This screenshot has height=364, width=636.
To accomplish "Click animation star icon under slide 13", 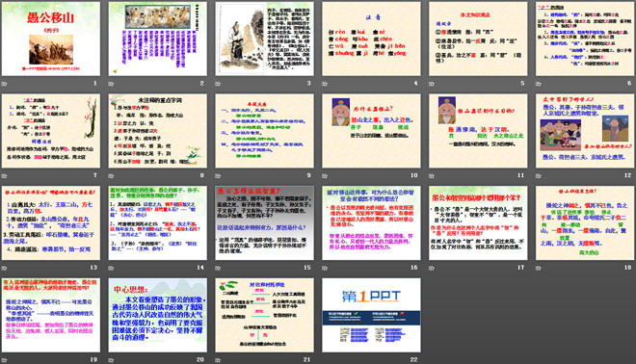I will (x=5, y=268).
